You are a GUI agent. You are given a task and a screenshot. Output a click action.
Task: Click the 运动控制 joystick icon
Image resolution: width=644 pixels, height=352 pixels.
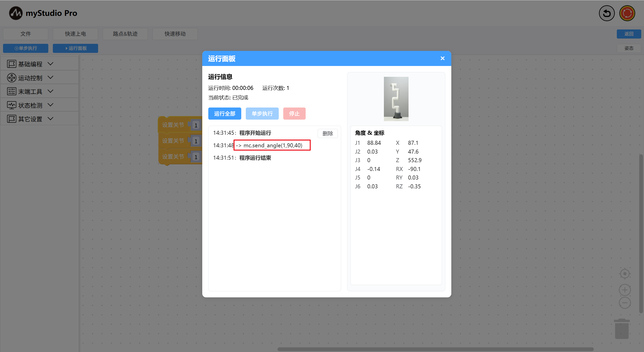point(12,78)
